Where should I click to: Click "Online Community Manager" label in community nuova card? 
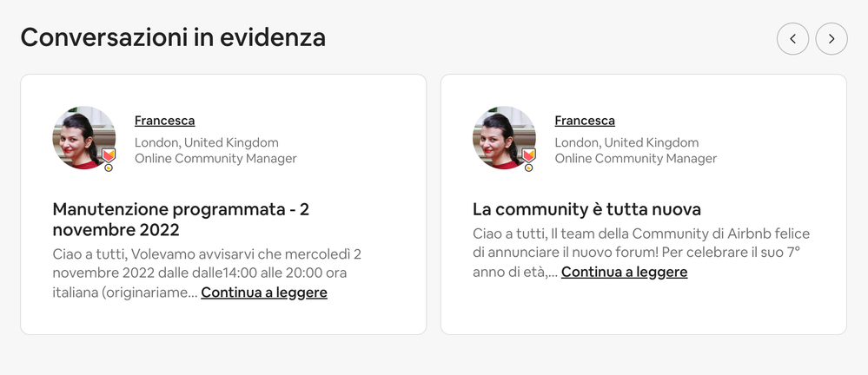tap(635, 158)
